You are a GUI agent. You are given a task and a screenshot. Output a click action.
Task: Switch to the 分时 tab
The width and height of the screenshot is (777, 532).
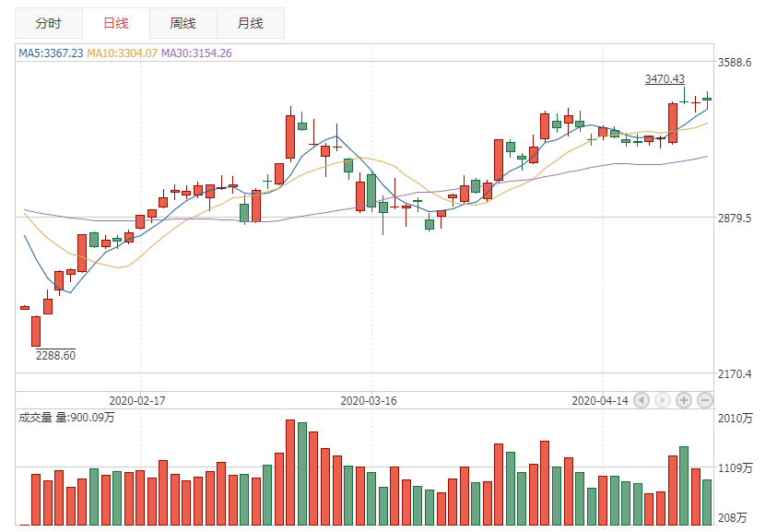pos(49,23)
